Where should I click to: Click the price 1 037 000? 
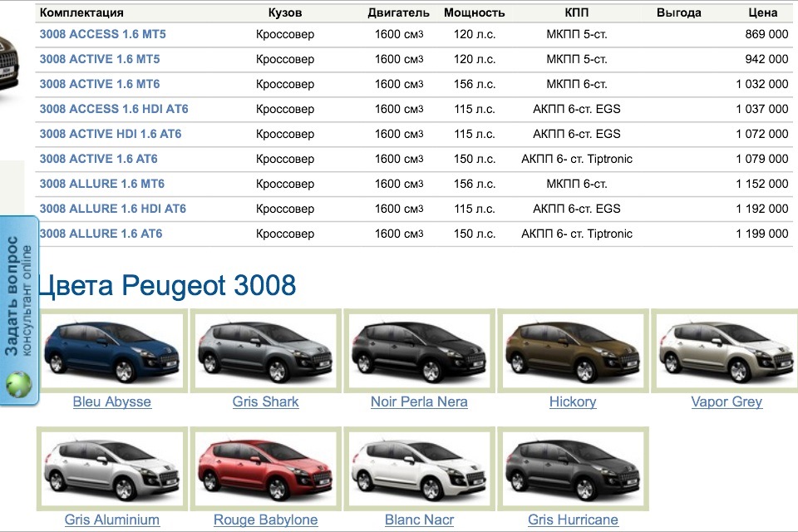[762, 109]
